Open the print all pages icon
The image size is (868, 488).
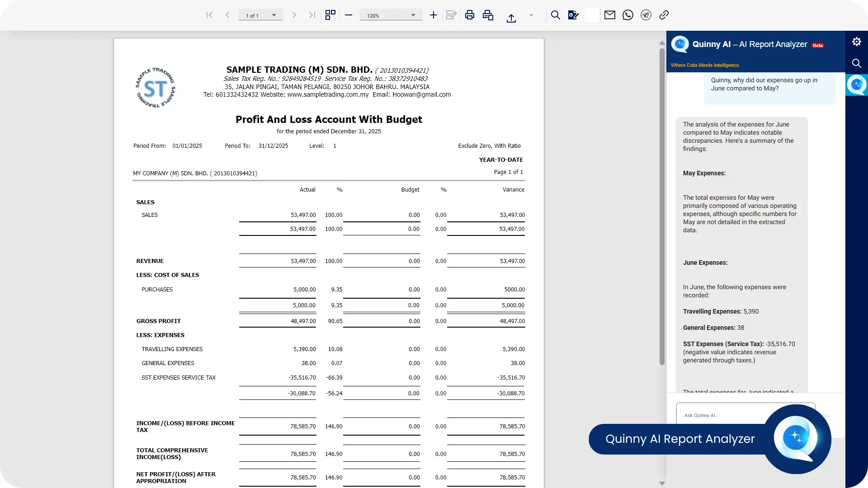pos(488,15)
